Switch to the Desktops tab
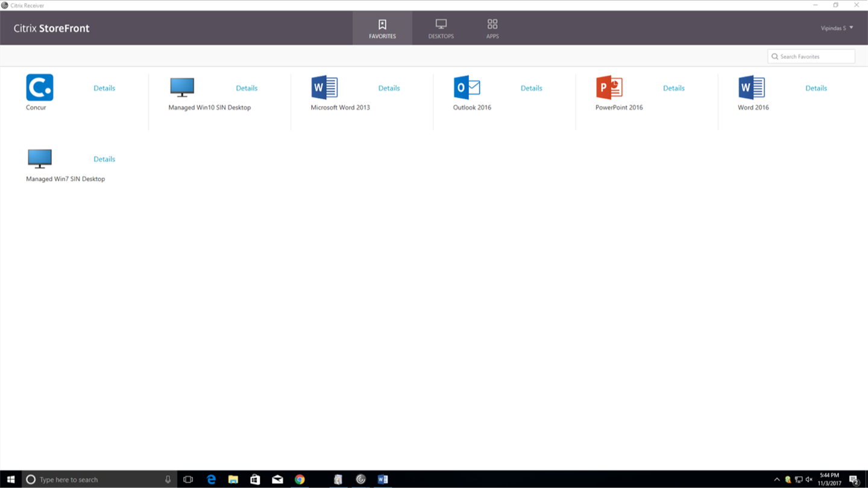Screen dimensions: 868x488 pyautogui.click(x=441, y=28)
